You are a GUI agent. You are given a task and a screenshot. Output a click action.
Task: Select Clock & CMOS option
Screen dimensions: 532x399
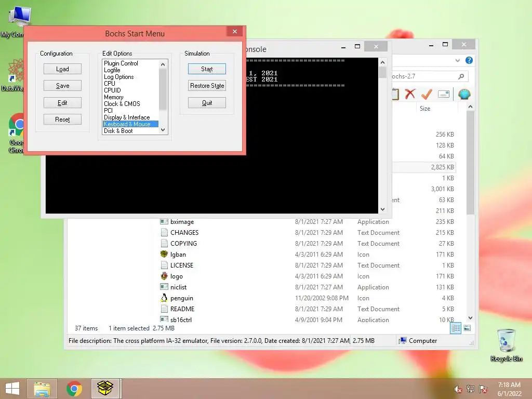(122, 104)
